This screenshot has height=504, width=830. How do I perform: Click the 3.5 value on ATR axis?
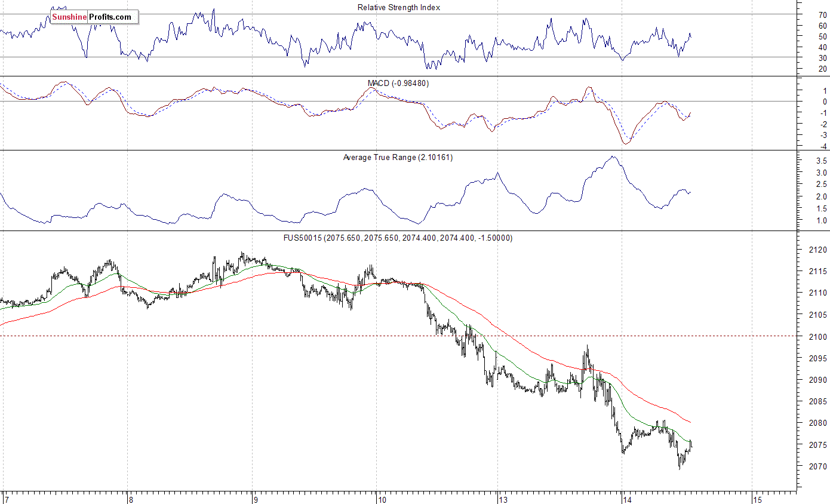pyautogui.click(x=821, y=161)
